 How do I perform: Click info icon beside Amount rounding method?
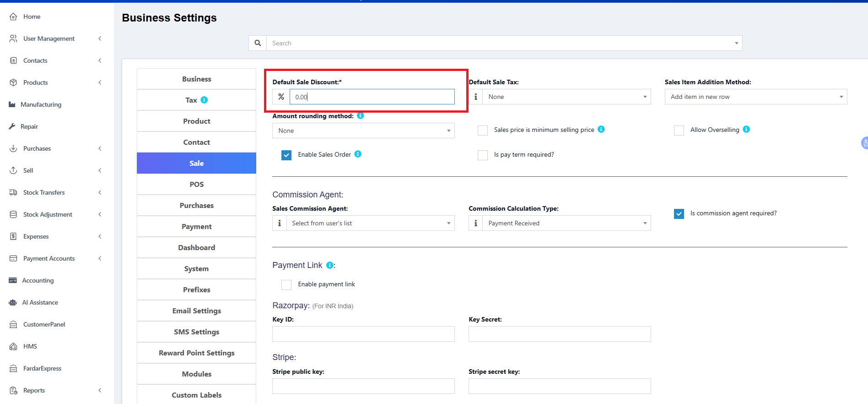point(361,116)
